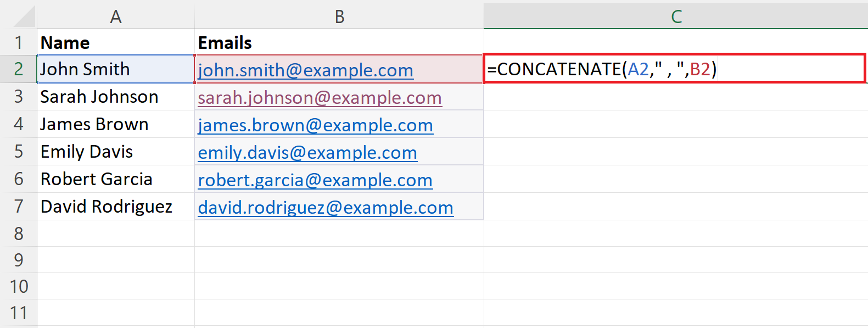The image size is (868, 328).
Task: Click the david.rodriguez@example.com hyperlink
Action: pos(326,208)
